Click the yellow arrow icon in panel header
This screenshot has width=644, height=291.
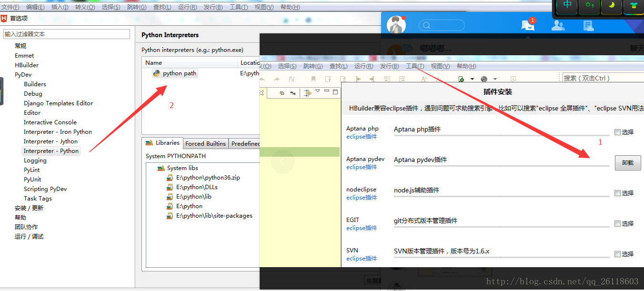[x=308, y=93]
